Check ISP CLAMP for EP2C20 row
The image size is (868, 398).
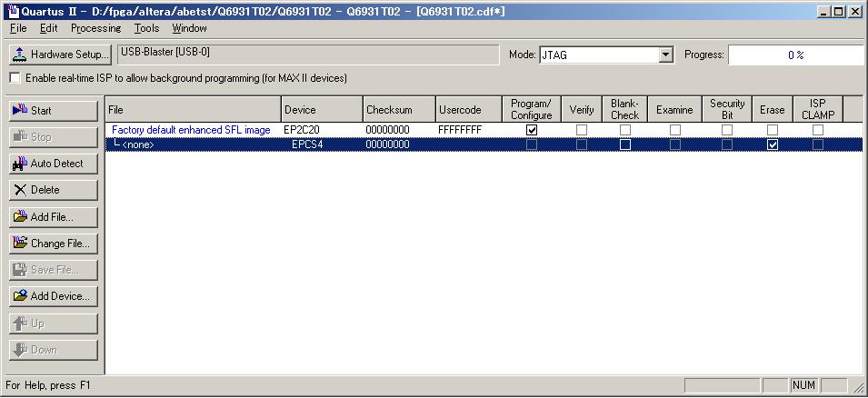(818, 130)
